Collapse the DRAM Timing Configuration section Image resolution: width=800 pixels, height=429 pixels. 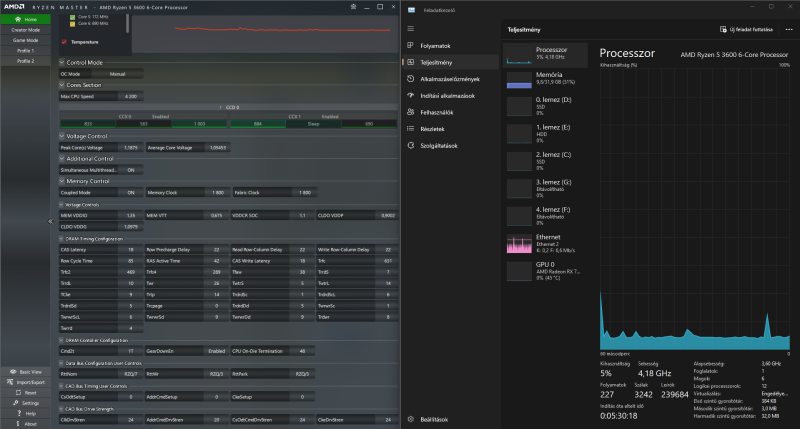[61, 239]
